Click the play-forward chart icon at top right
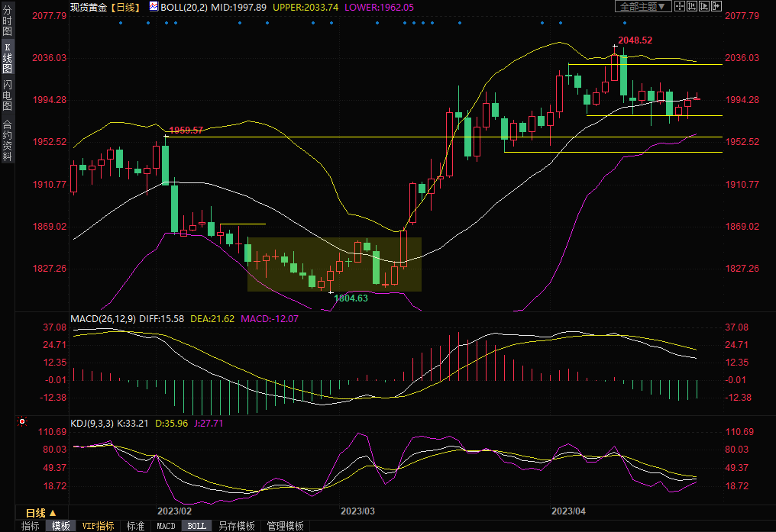The height and width of the screenshot is (532, 776). click(x=704, y=6)
